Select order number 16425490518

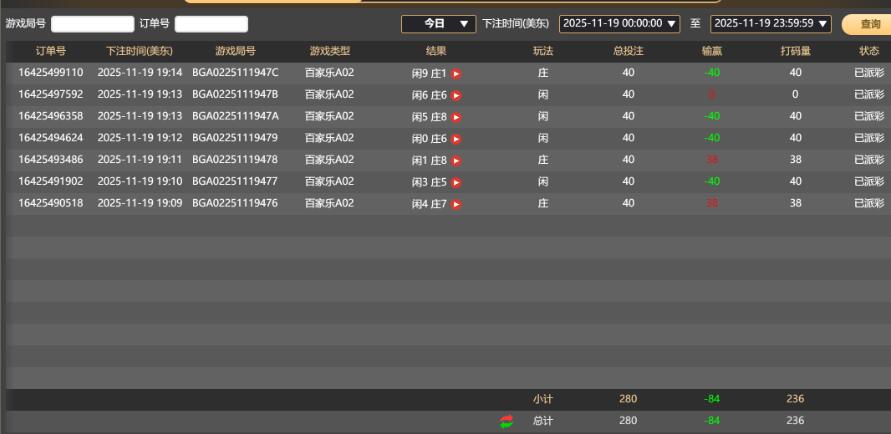click(x=50, y=204)
